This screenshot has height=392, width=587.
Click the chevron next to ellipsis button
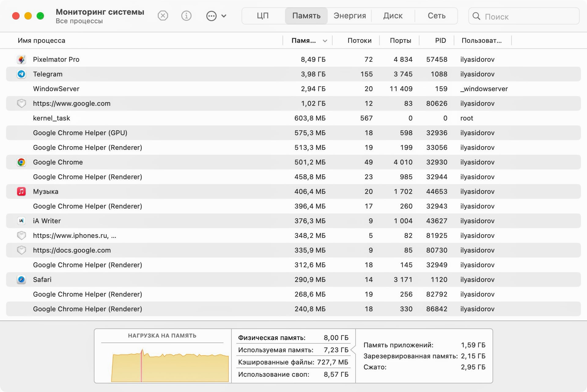click(x=224, y=16)
